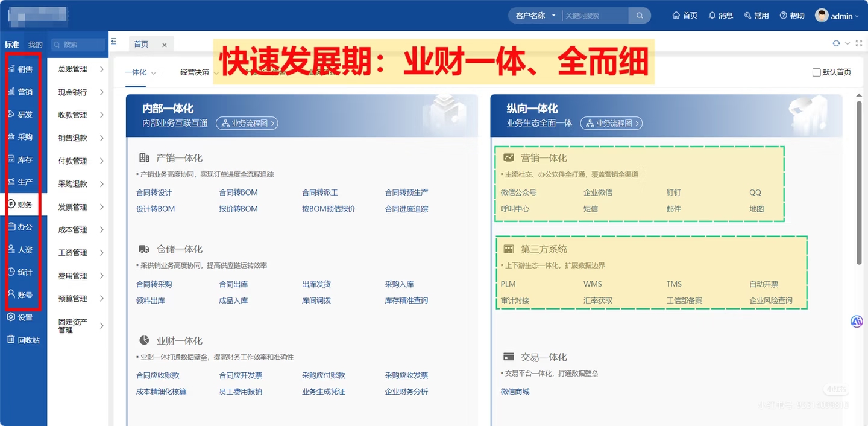
Task: Close the 首页 tab
Action: click(165, 45)
